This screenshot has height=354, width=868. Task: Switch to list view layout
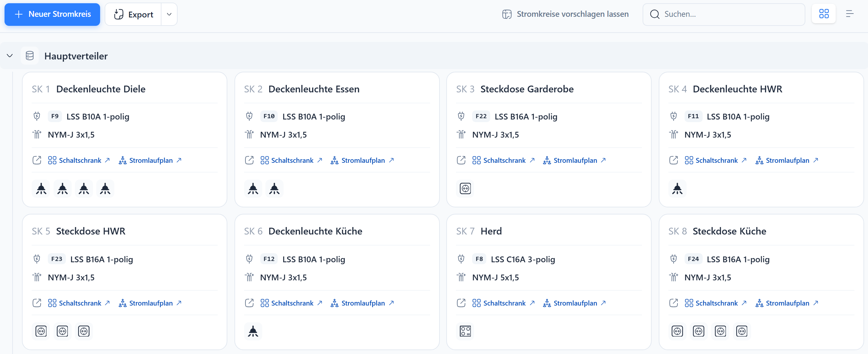coord(850,14)
